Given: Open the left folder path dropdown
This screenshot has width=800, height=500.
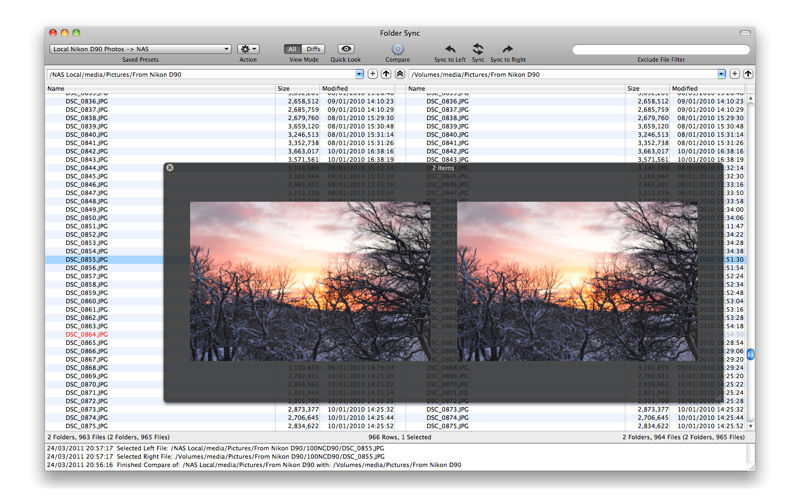Looking at the screenshot, I should (360, 74).
